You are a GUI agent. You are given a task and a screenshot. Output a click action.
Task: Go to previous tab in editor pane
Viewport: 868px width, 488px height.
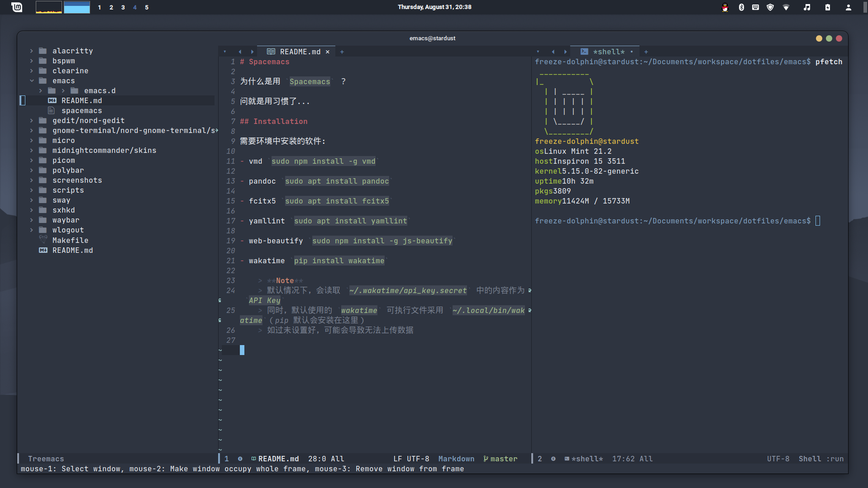coord(240,52)
